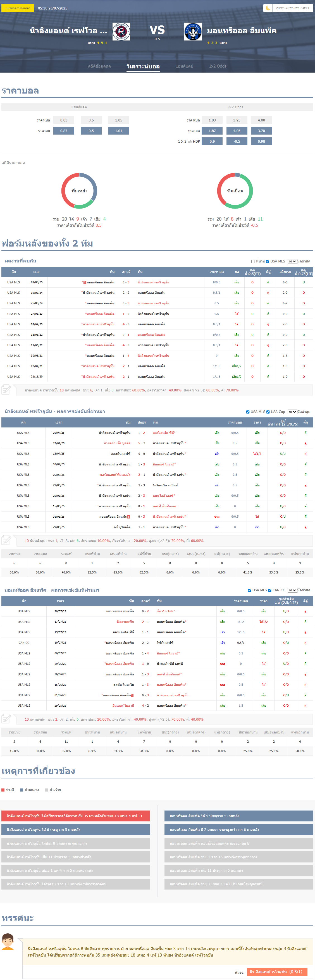The image size is (315, 980).
Task: Click อินเตอร์ ไมอามี่ in the 4 - 2 row
Action: [x=123, y=706]
